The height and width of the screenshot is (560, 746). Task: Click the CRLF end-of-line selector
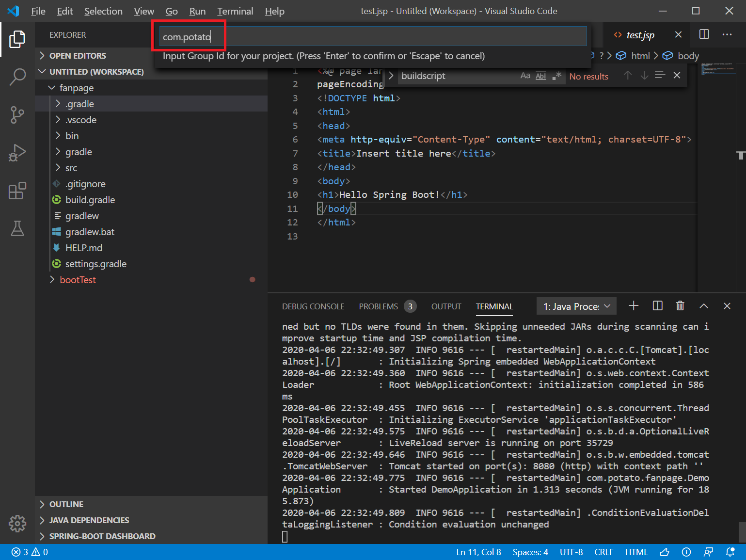coord(604,552)
